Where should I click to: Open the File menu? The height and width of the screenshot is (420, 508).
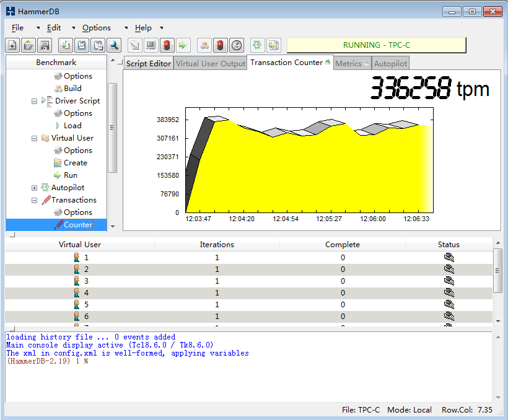[17, 28]
